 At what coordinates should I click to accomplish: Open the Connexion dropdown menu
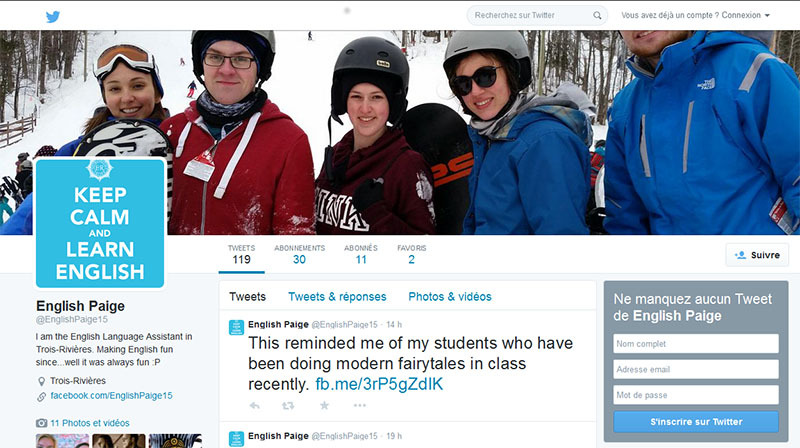(x=746, y=16)
